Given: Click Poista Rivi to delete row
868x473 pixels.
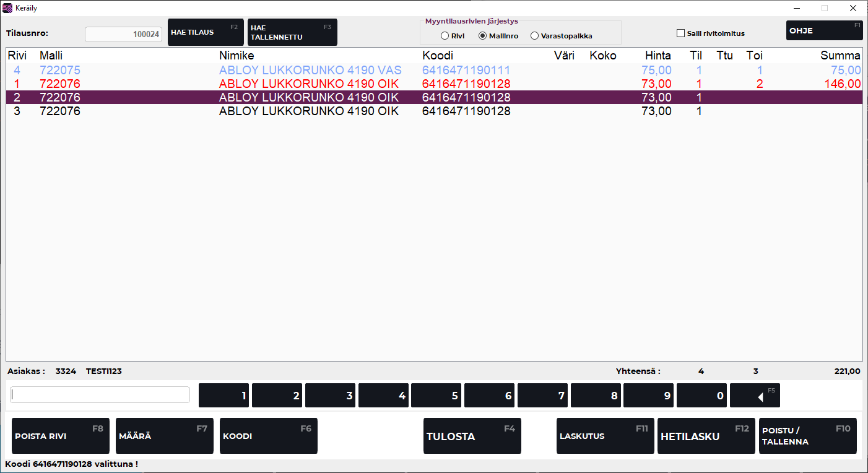Looking at the screenshot, I should [x=61, y=436].
